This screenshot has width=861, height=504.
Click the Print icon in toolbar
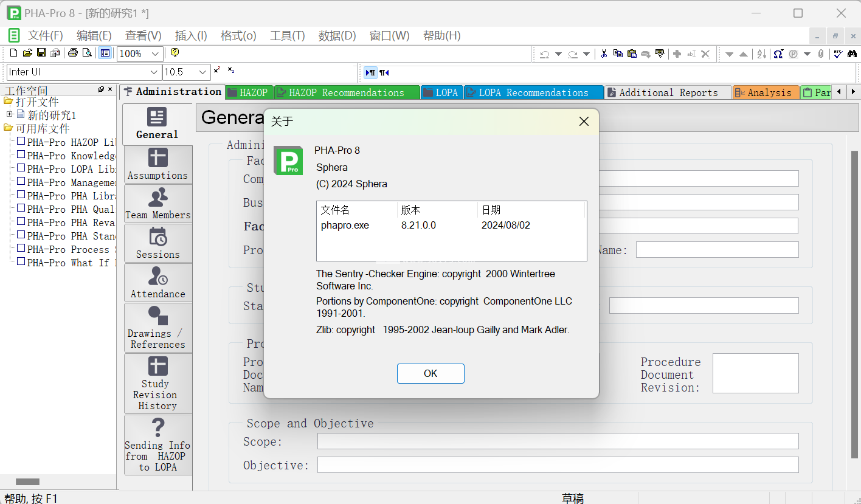pyautogui.click(x=73, y=53)
